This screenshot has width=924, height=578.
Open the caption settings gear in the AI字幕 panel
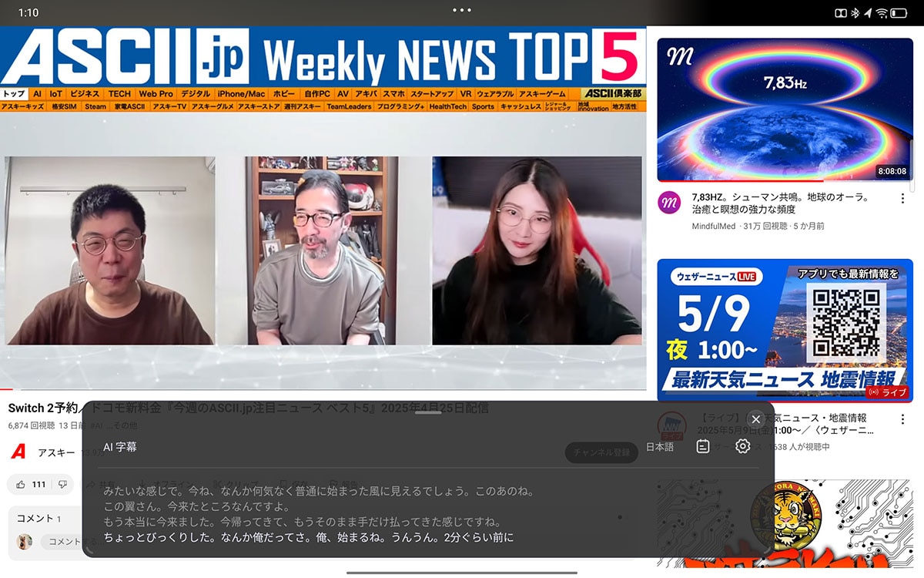742,445
